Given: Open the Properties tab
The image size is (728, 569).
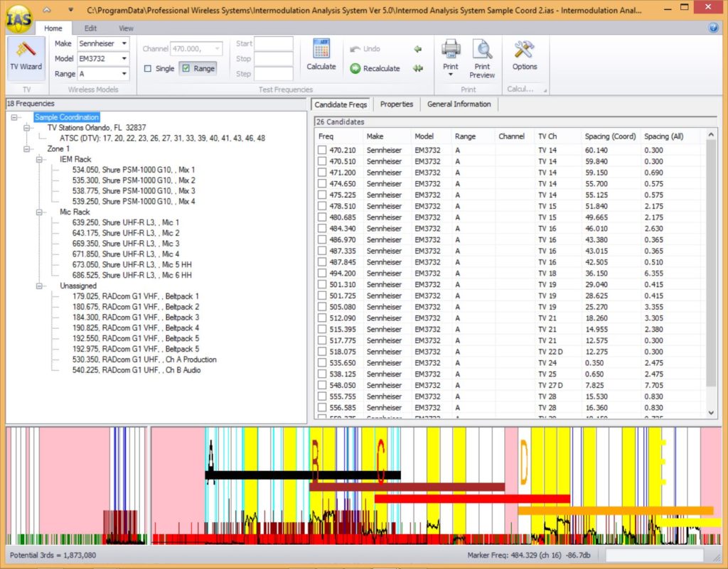Looking at the screenshot, I should (397, 104).
